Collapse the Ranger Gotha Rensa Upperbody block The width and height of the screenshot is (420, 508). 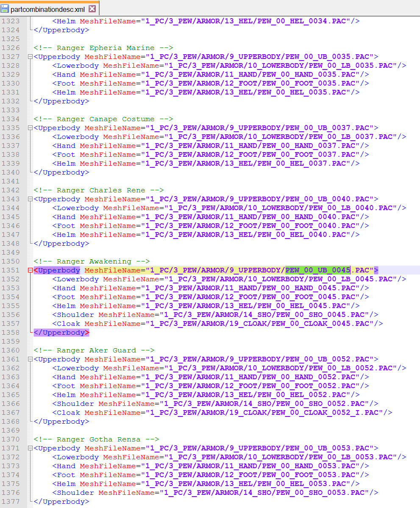click(30, 448)
